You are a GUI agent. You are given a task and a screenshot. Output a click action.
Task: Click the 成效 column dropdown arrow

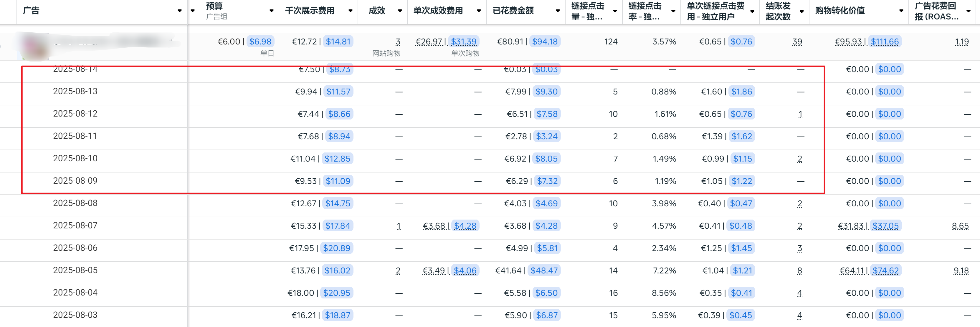coord(400,11)
